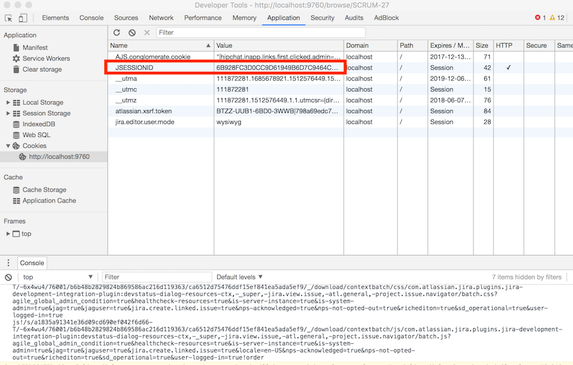The height and width of the screenshot is (365, 573).
Task: Sort by the Path column header
Action: click(412, 46)
